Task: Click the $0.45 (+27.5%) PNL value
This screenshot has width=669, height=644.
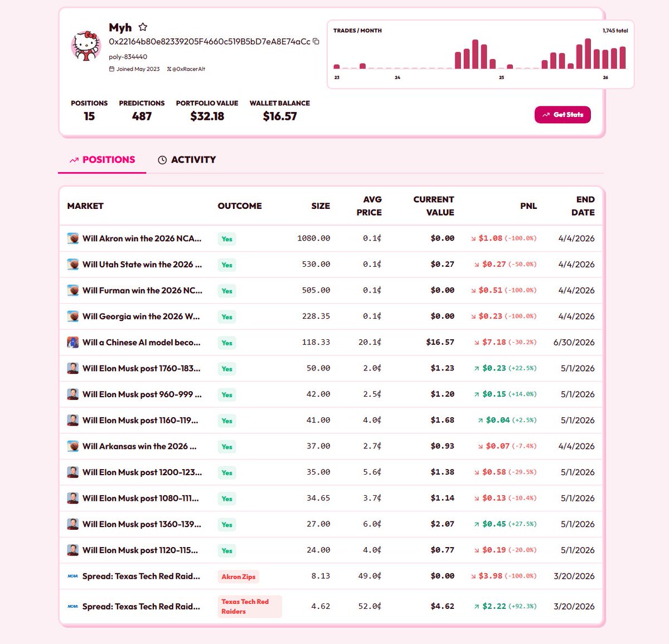Action: (x=506, y=524)
